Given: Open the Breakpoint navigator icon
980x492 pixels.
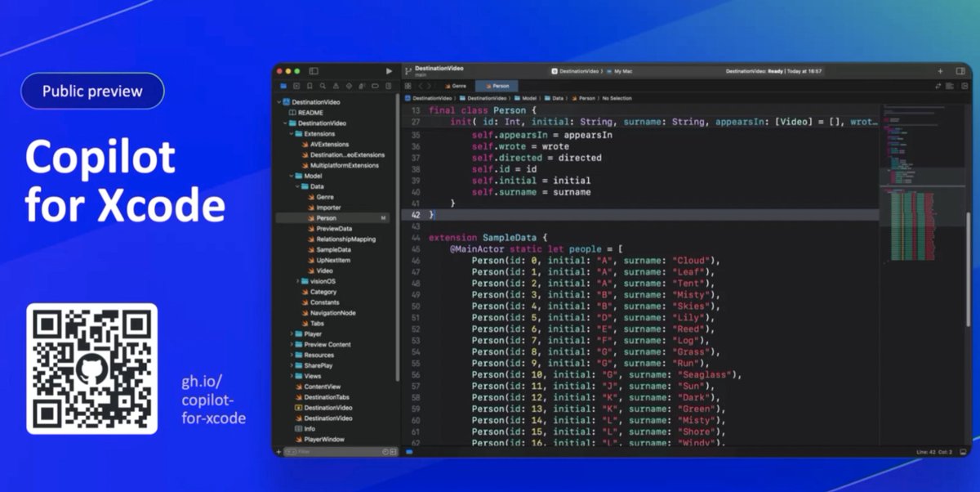Looking at the screenshot, I should (375, 85).
